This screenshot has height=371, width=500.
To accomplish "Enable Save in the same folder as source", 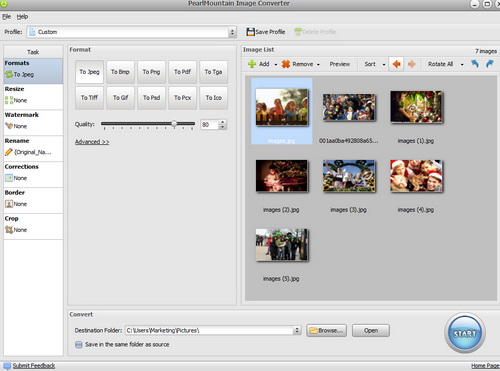I will [78, 345].
